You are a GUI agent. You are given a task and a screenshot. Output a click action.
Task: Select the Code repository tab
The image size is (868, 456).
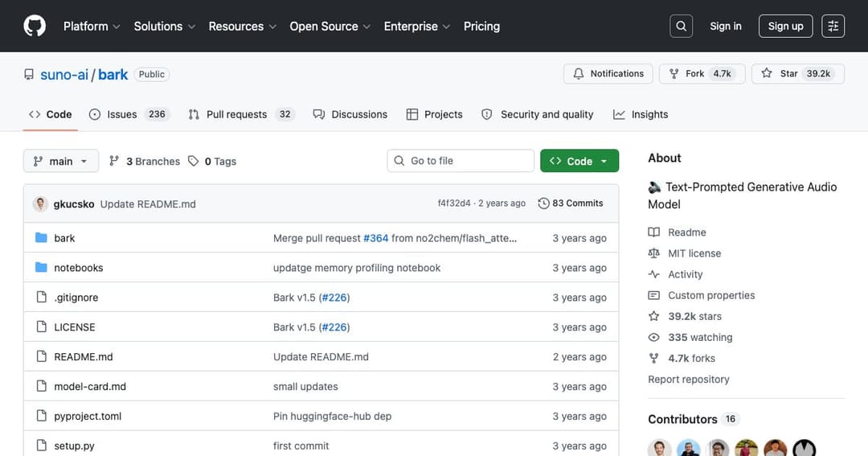tap(51, 114)
